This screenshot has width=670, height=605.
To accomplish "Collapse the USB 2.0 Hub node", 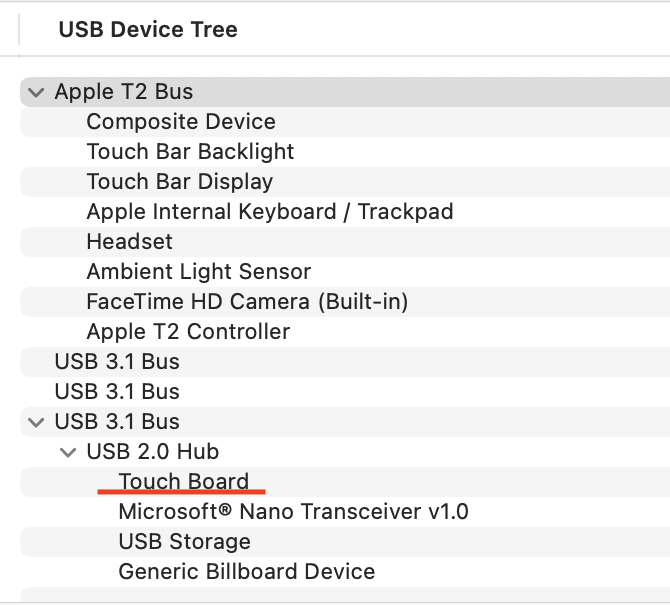I will pyautogui.click(x=69, y=452).
